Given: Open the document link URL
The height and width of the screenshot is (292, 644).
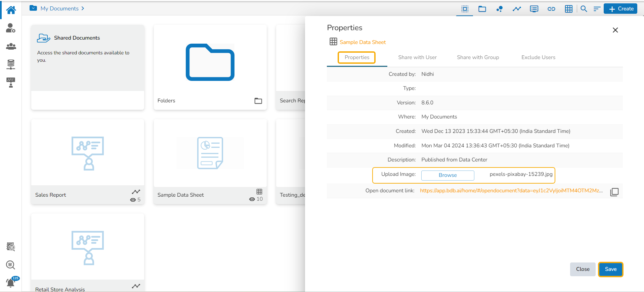Looking at the screenshot, I should point(511,191).
